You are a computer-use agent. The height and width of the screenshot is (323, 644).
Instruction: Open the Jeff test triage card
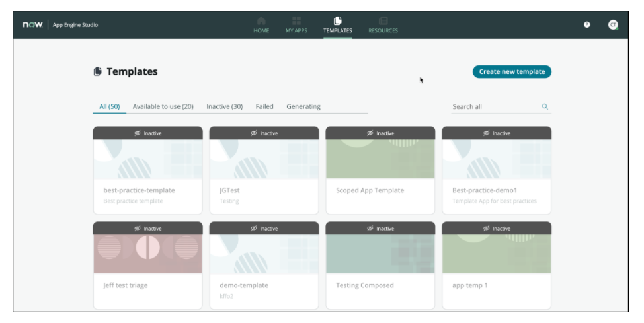147,266
